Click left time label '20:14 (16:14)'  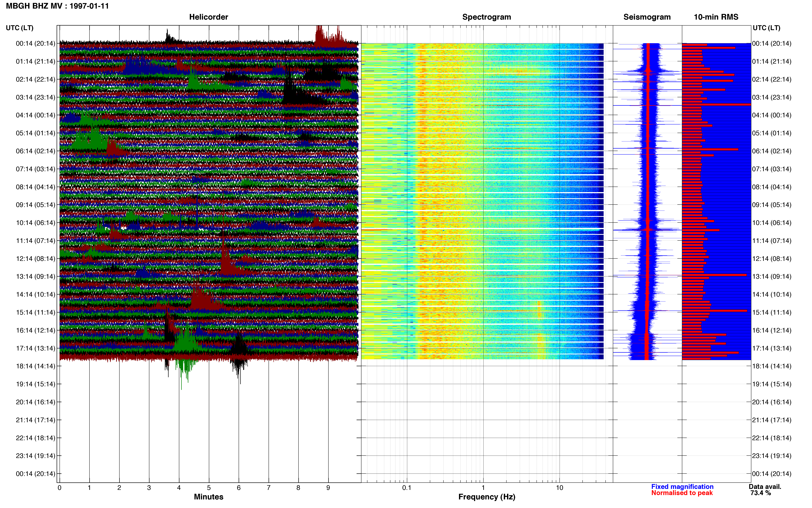click(x=35, y=402)
